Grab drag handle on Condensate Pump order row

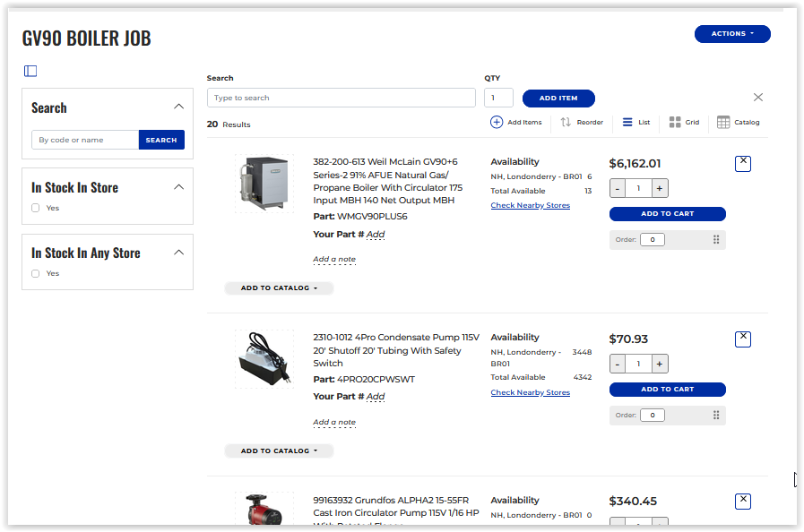[716, 415]
